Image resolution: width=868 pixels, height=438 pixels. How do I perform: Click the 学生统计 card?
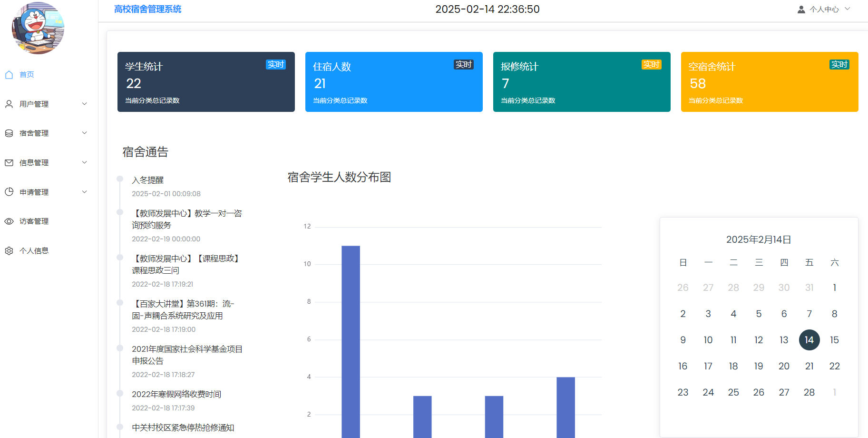206,82
